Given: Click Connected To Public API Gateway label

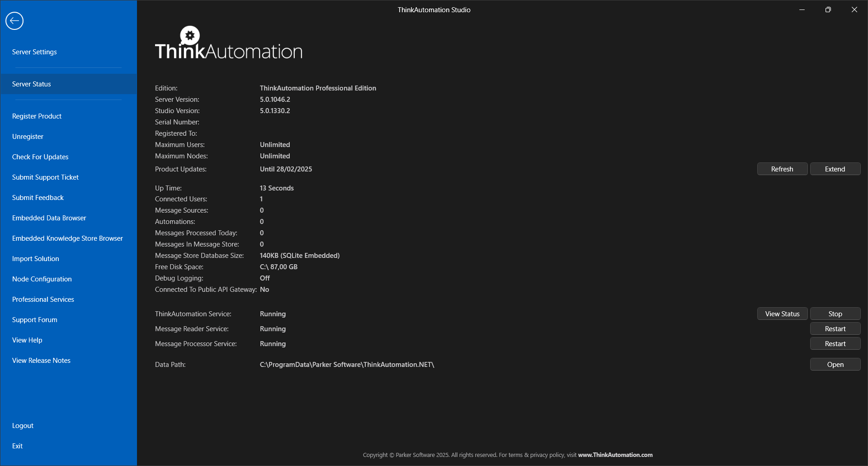Looking at the screenshot, I should coord(206,290).
